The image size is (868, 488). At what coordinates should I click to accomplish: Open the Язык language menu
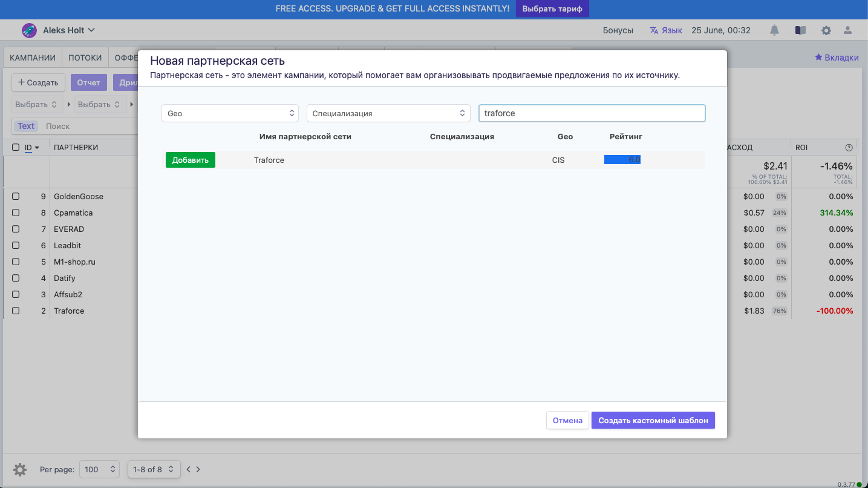coord(672,30)
